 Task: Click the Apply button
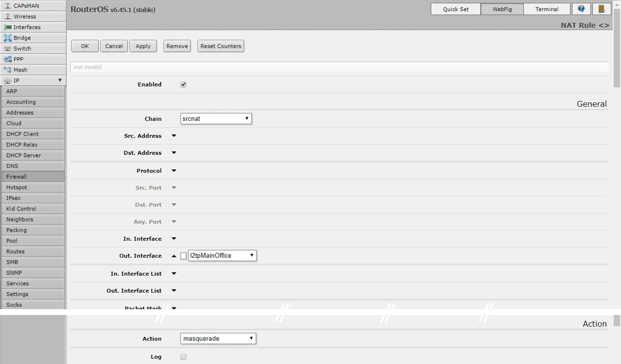[143, 46]
